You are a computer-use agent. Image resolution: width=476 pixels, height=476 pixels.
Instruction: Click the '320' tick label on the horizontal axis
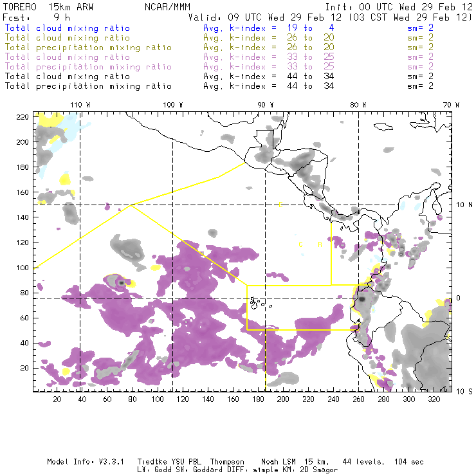[x=434, y=399]
